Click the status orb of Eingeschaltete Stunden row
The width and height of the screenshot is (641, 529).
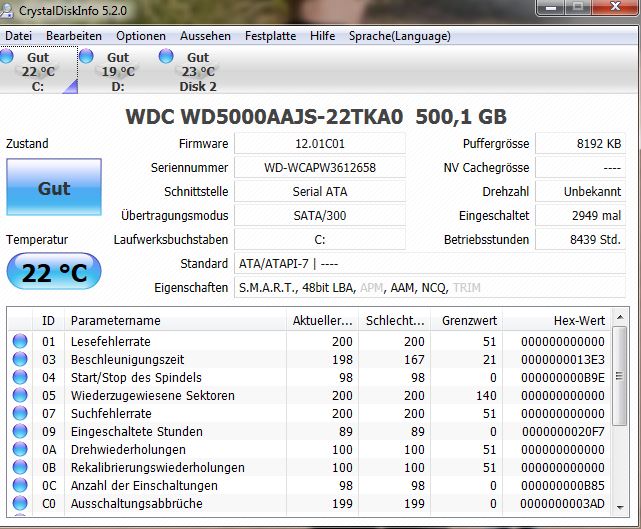[x=20, y=431]
